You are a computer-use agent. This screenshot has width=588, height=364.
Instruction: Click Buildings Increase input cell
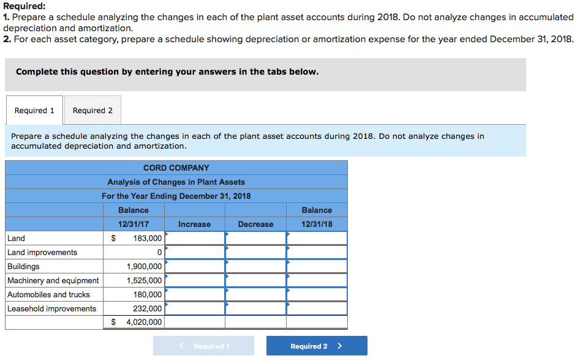tap(195, 266)
